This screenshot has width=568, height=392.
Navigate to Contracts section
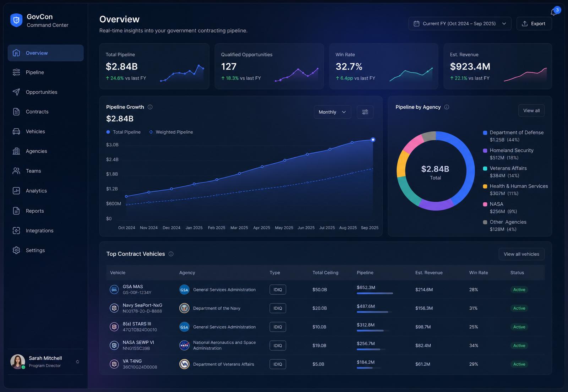45,111
